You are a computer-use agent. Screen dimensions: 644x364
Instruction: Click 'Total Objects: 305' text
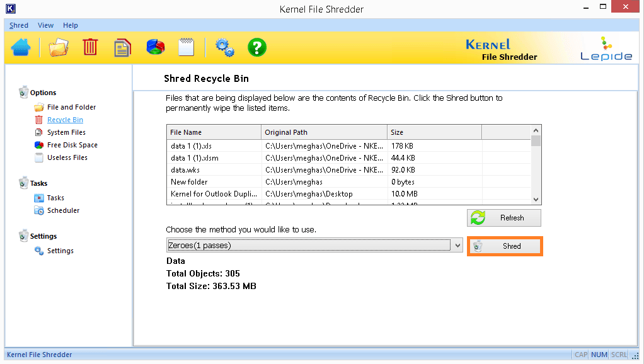click(x=203, y=274)
